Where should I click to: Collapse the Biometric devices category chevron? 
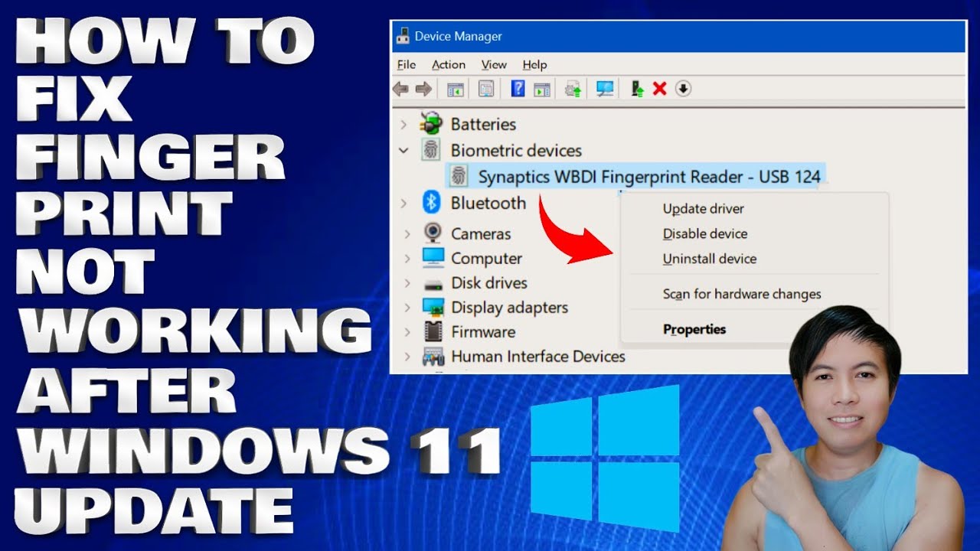coord(403,151)
